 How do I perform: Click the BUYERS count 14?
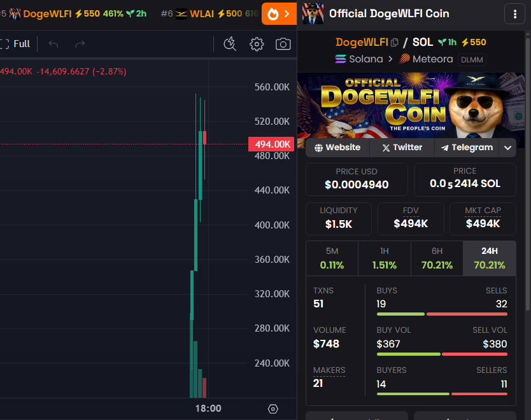coord(381,384)
